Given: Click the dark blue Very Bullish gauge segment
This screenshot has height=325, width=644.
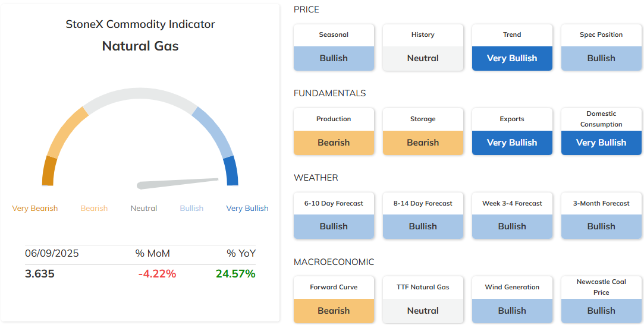Looking at the screenshot, I should tap(231, 171).
